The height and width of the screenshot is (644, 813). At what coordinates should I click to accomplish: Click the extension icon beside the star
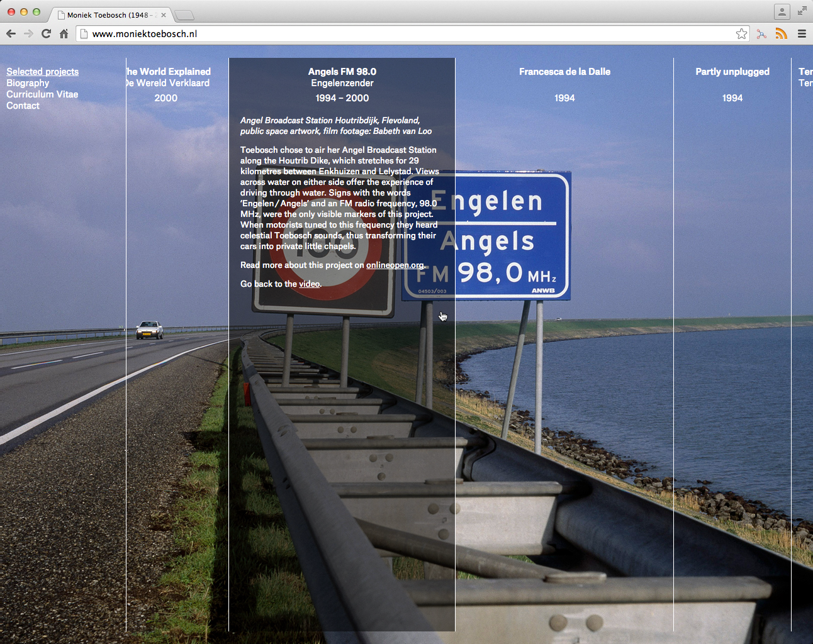761,34
